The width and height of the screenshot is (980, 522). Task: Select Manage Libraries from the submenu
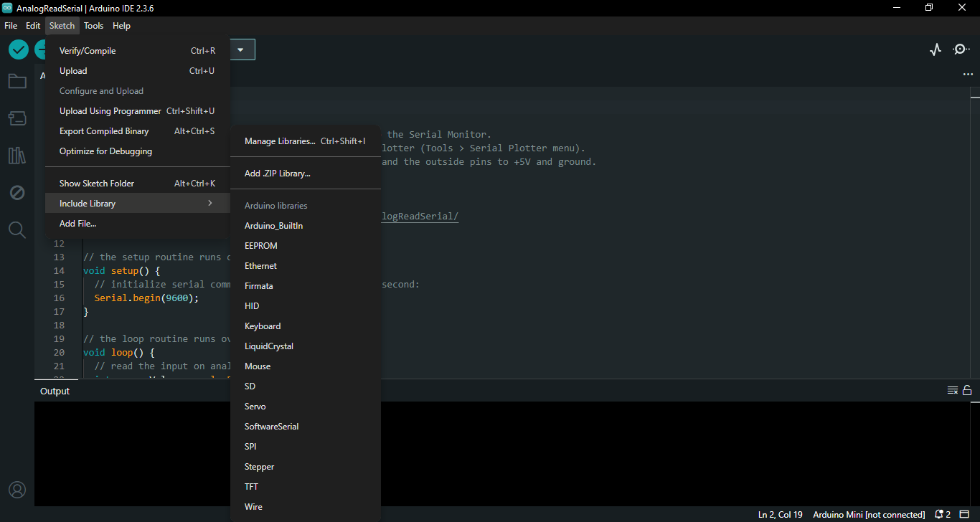(280, 141)
